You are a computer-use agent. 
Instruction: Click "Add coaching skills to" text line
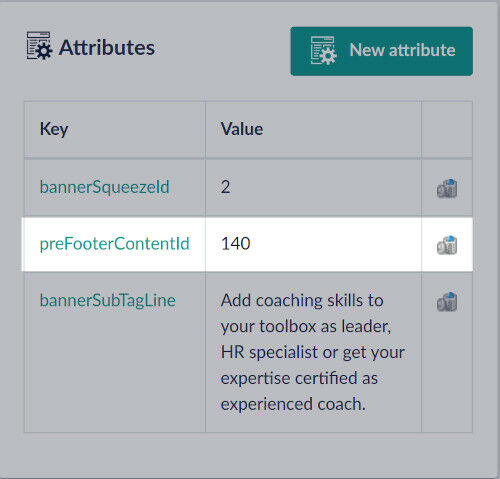(x=302, y=300)
